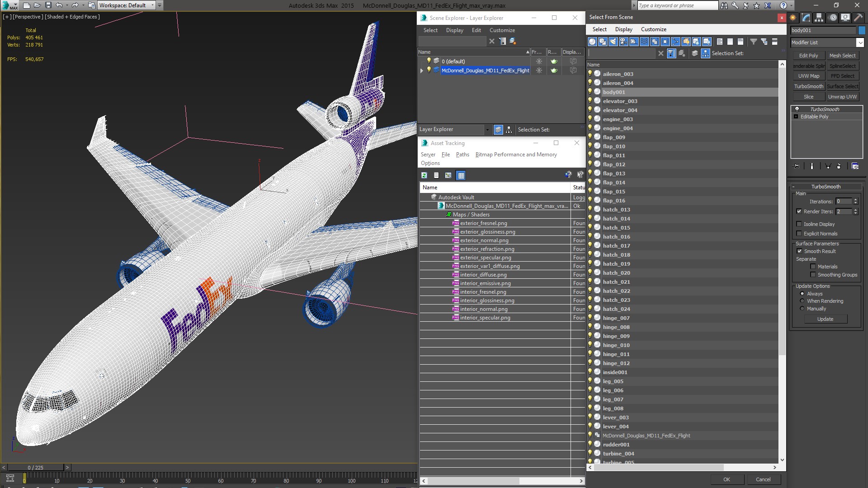Open the Modifier List dropdown

pyautogui.click(x=859, y=42)
